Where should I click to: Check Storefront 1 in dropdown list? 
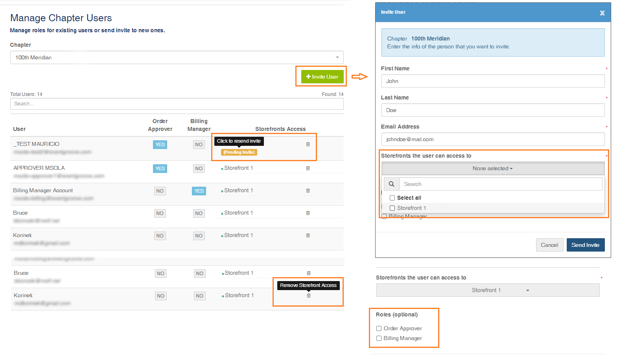click(x=392, y=208)
